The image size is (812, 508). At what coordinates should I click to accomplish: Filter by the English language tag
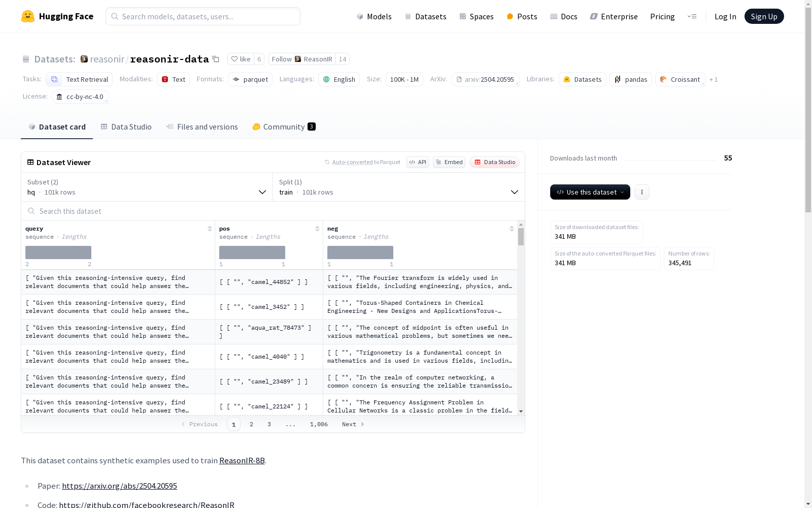pyautogui.click(x=339, y=79)
